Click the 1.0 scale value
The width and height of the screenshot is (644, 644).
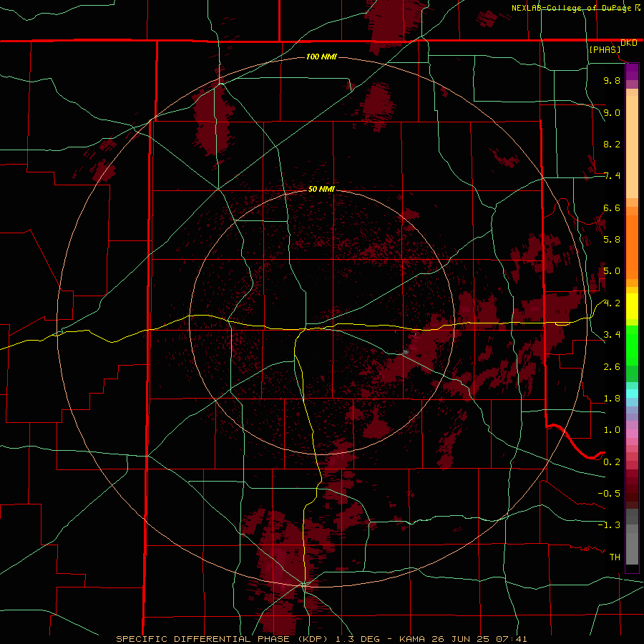coord(612,430)
